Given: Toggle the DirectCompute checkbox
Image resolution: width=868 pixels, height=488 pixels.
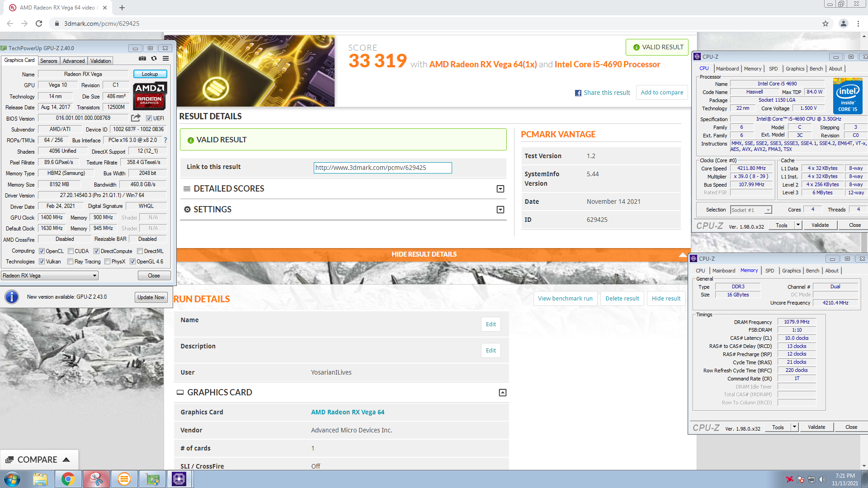Looking at the screenshot, I should pyautogui.click(x=96, y=251).
